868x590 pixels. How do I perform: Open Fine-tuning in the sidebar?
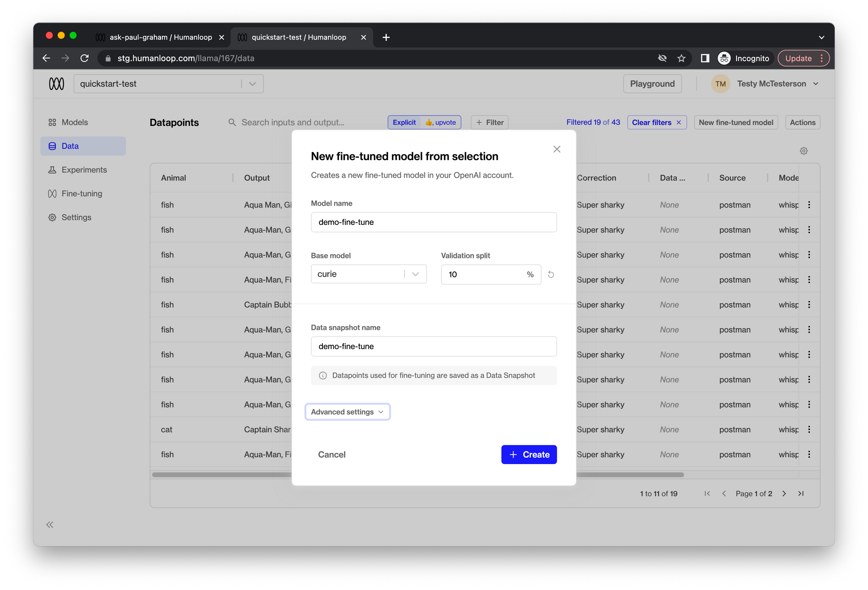click(x=82, y=194)
